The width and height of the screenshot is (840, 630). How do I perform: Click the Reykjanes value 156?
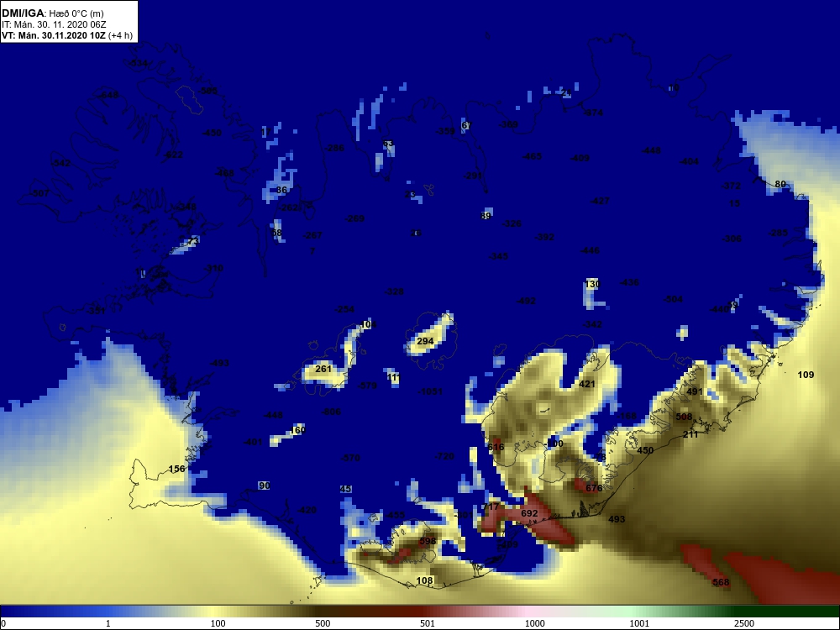[176, 469]
